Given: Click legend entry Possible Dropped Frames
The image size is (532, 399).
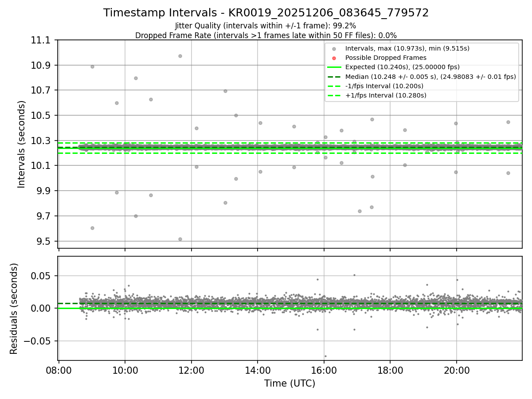Looking at the screenshot, I should click(x=386, y=58).
